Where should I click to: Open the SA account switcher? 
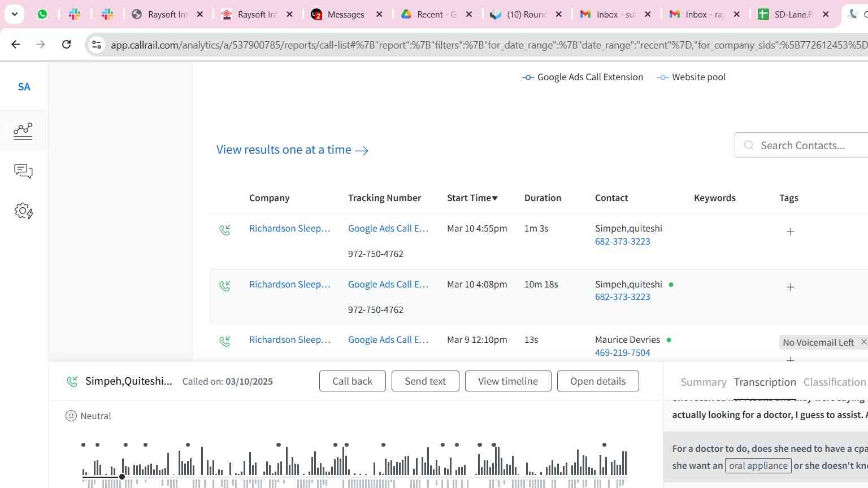[24, 87]
